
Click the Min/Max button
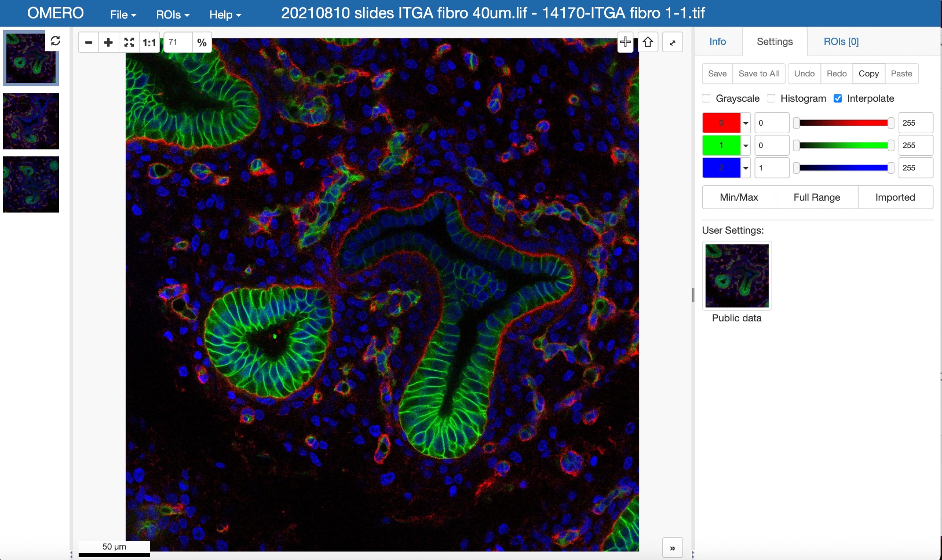click(739, 197)
